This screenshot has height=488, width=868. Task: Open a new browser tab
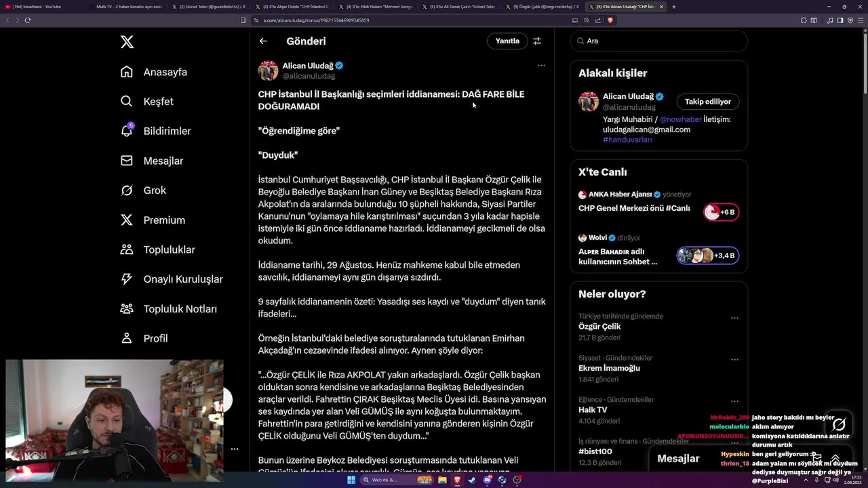coord(673,6)
